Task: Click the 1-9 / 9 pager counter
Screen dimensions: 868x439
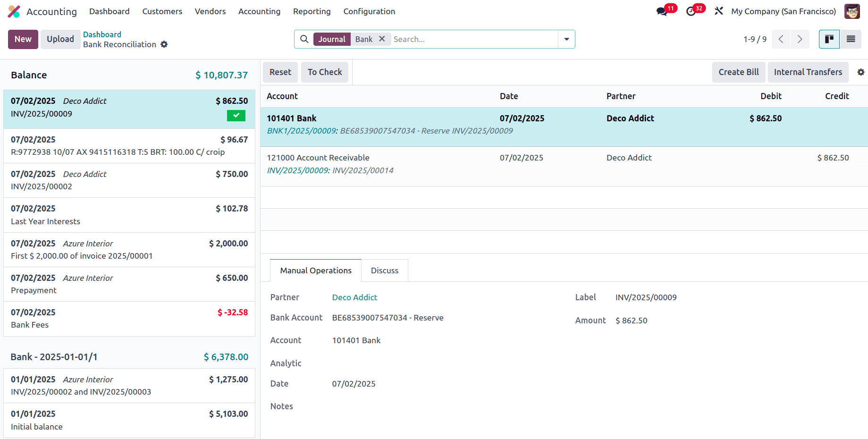Action: click(755, 39)
